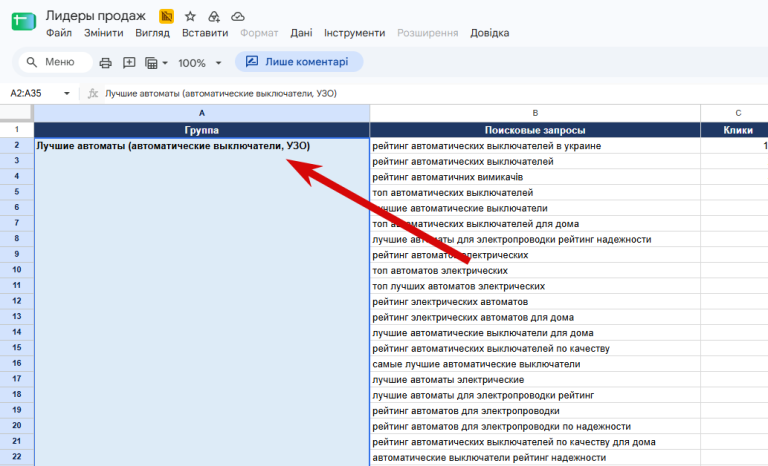Select row 2 header

(17, 146)
